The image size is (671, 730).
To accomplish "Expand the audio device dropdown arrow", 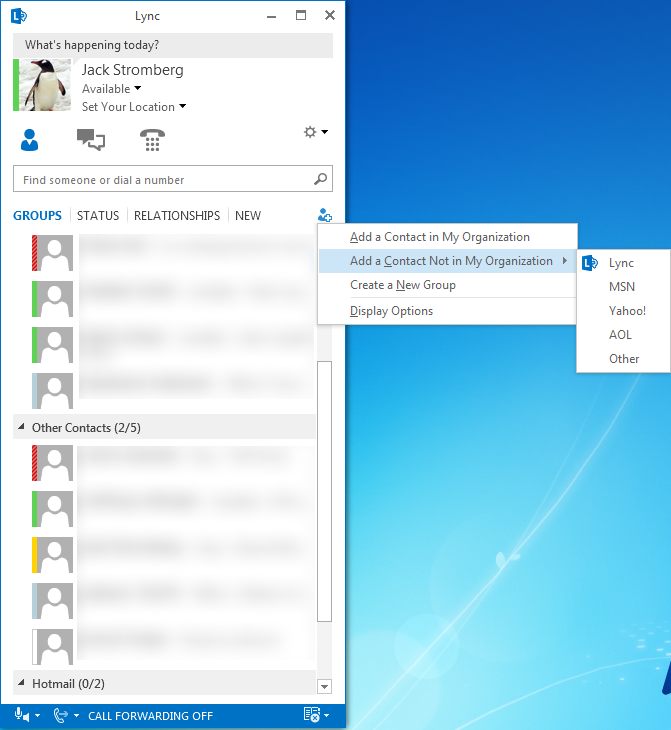I will pos(37,716).
